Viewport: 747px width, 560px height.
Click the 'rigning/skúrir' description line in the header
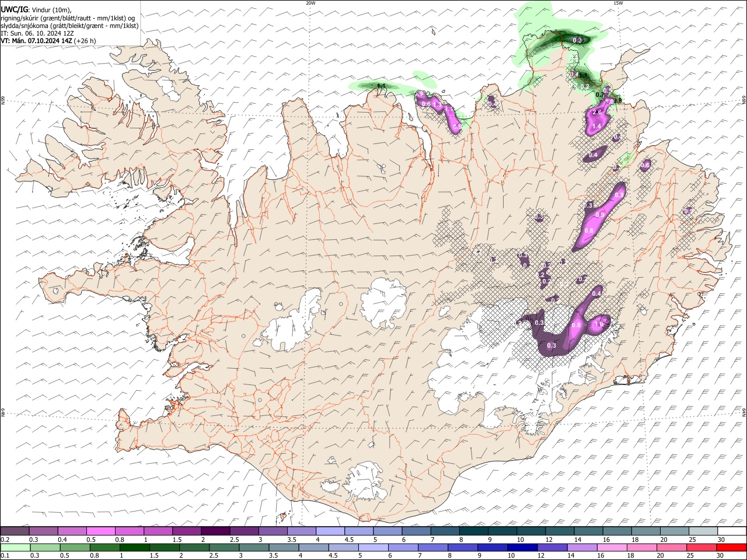[68, 17]
